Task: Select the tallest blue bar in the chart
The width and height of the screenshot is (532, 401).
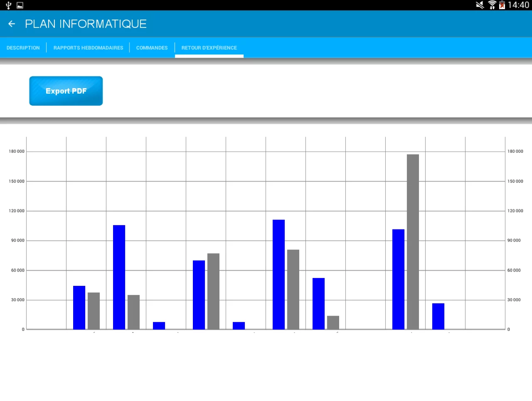Action: pyautogui.click(x=279, y=274)
